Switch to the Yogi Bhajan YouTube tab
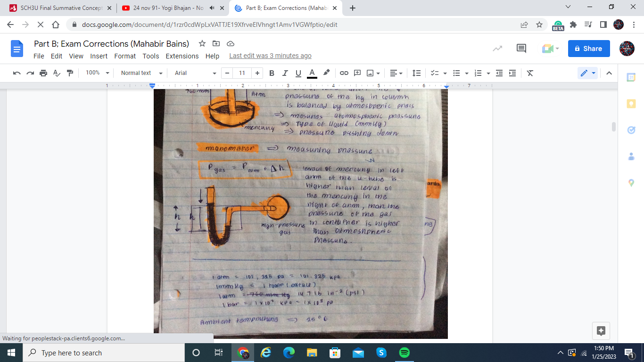The height and width of the screenshot is (362, 644). 168,8
